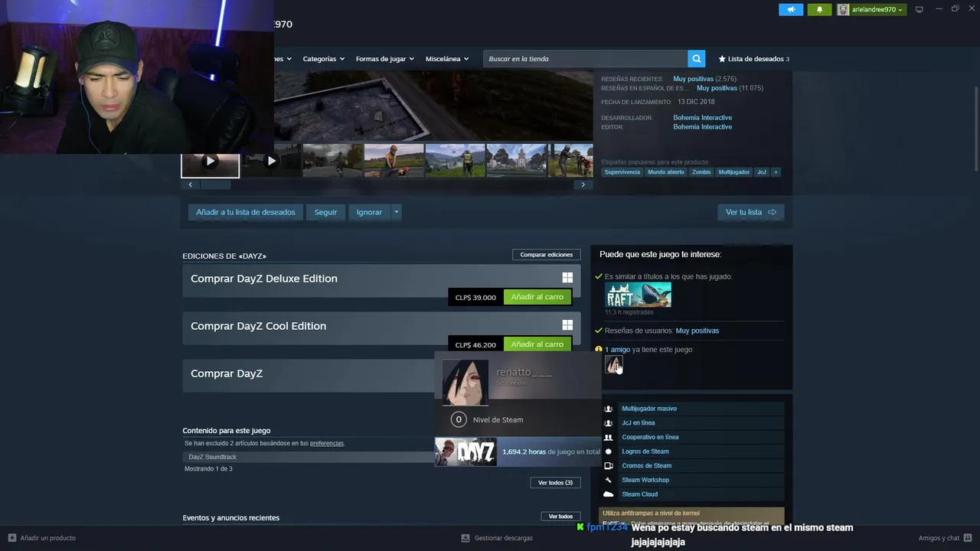The height and width of the screenshot is (551, 980).
Task: Click the Añadir un producto plus icon
Action: pyautogui.click(x=11, y=538)
